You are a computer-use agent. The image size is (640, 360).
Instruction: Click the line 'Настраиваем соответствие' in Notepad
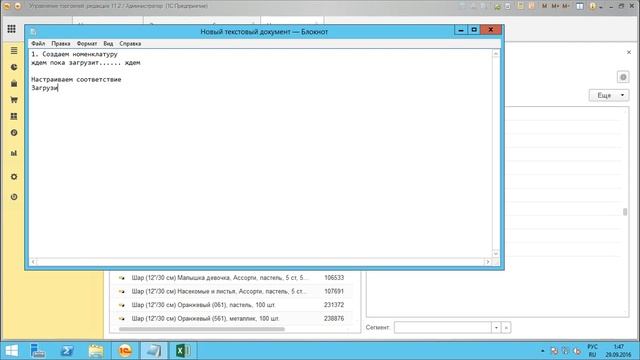tap(76, 79)
